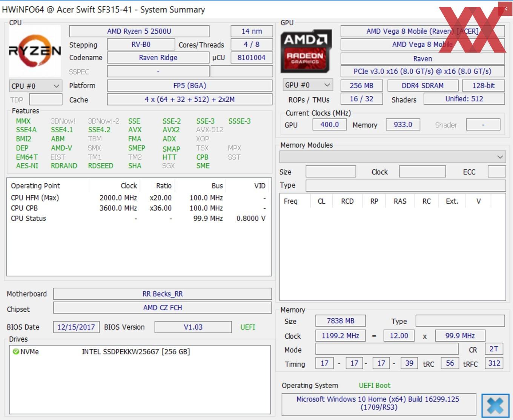Click the memory size 7838 MB field
Viewport: 513px width, 420px height.
[x=341, y=321]
